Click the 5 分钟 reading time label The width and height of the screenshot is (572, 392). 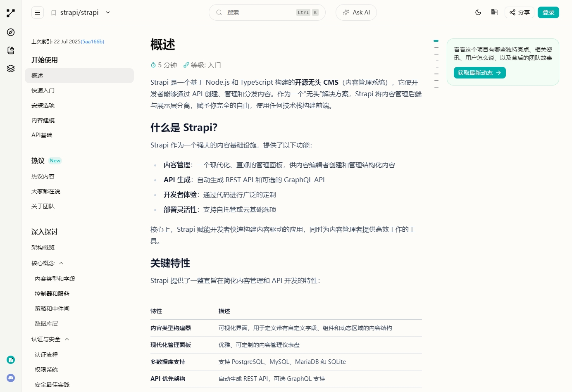point(164,65)
